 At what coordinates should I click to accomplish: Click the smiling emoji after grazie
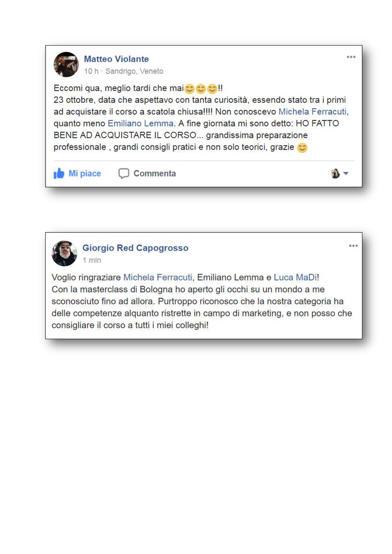[302, 148]
